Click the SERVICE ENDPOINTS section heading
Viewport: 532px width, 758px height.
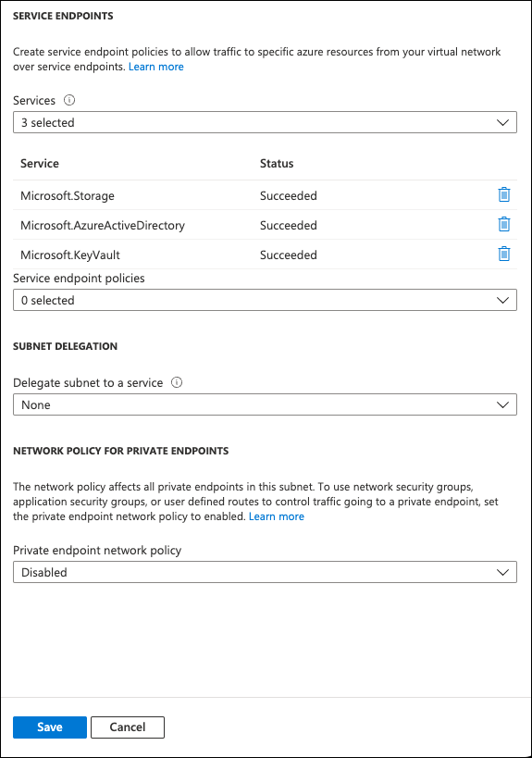click(63, 16)
